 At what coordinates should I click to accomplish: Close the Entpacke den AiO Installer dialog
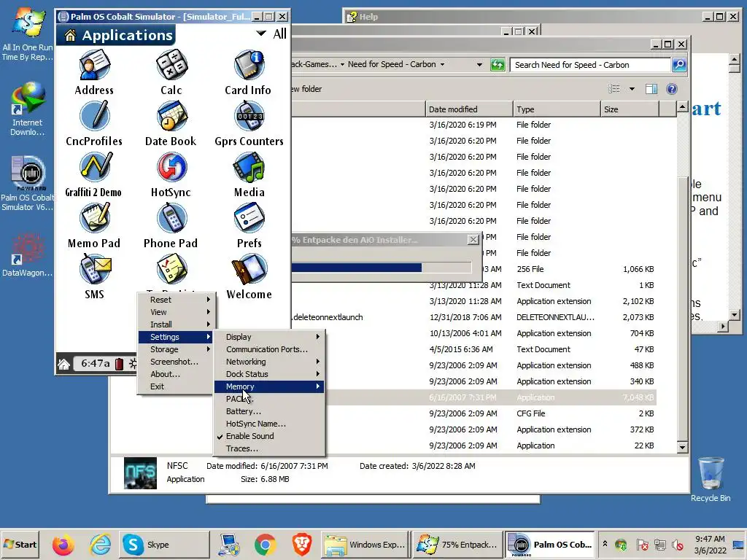coord(473,239)
